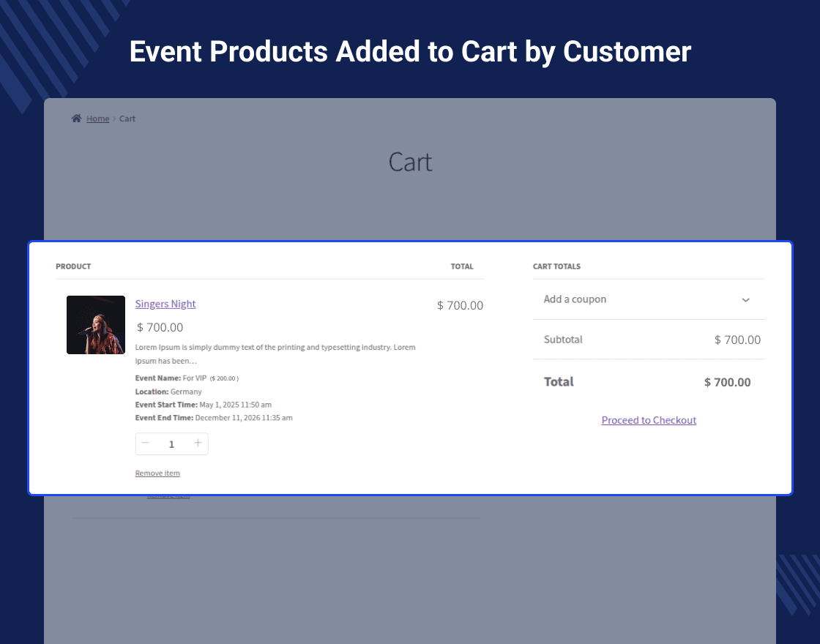The image size is (820, 644).
Task: Increase quantity using the stepper control
Action: tap(198, 443)
